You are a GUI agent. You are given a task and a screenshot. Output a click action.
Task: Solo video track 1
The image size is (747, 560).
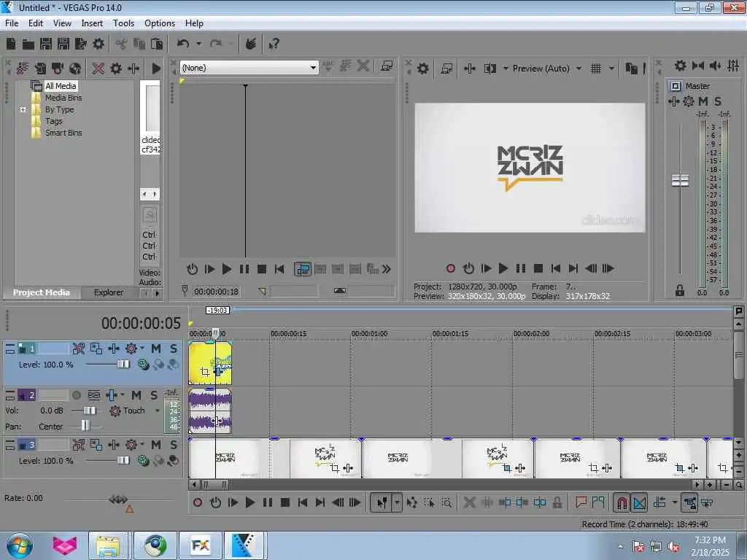click(x=174, y=349)
